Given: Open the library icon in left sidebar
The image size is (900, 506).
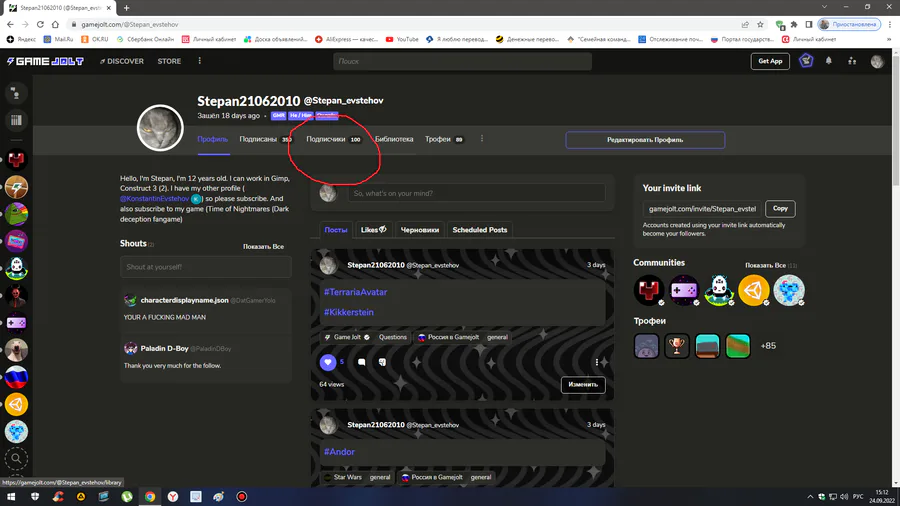Looking at the screenshot, I should tap(16, 120).
